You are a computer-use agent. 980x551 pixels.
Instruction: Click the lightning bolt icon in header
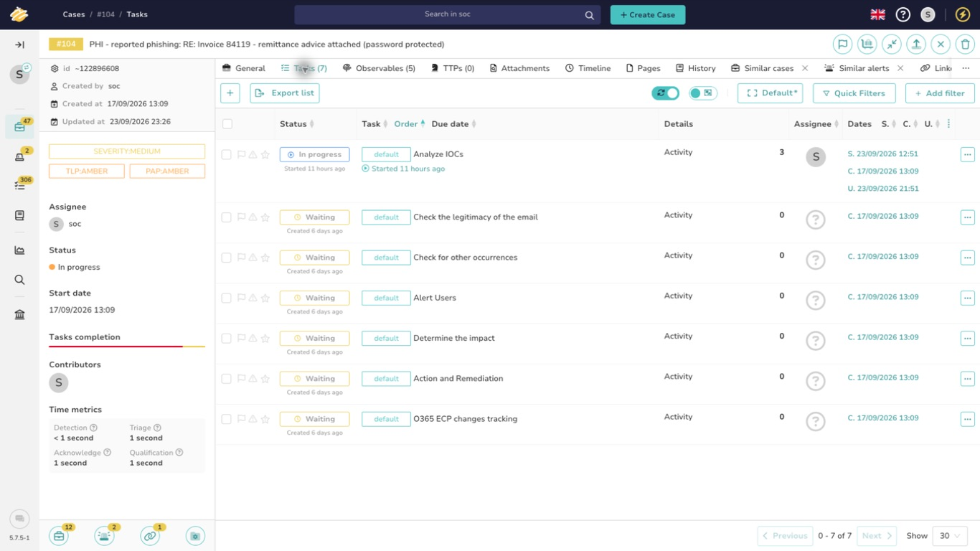click(x=963, y=14)
